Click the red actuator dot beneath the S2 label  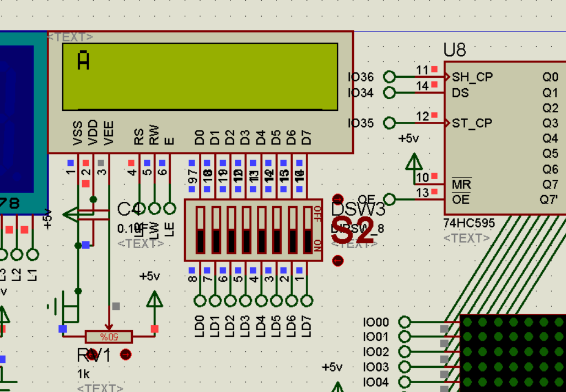(338, 261)
